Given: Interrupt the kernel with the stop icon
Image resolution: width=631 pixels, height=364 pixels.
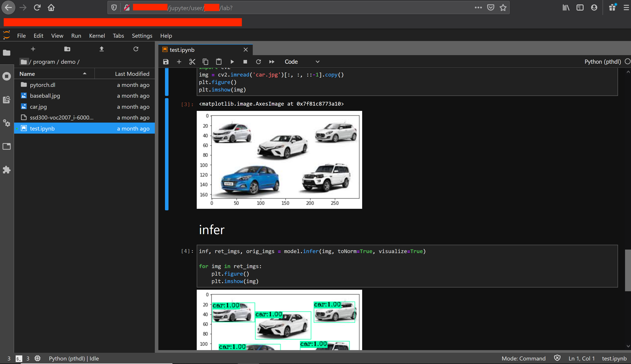Looking at the screenshot, I should tap(245, 62).
